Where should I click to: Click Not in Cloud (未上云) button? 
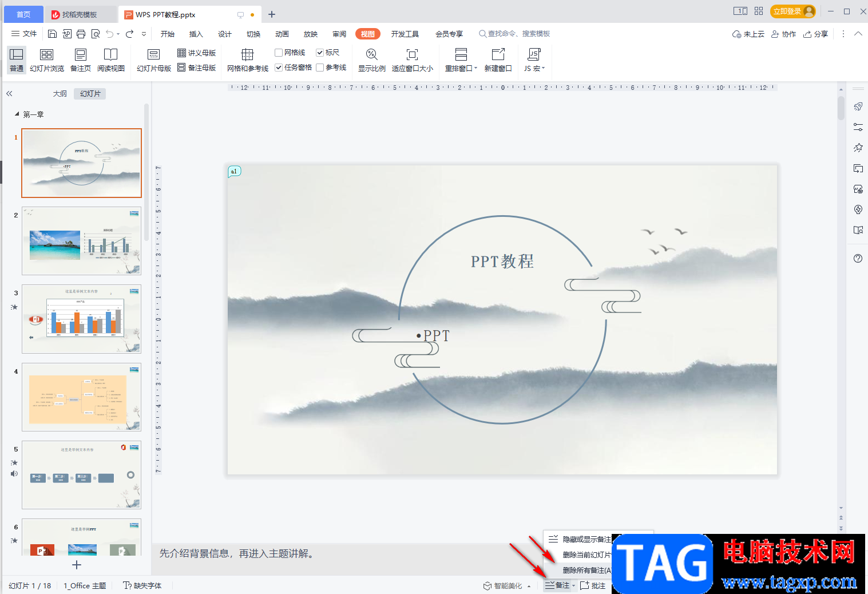tap(748, 34)
